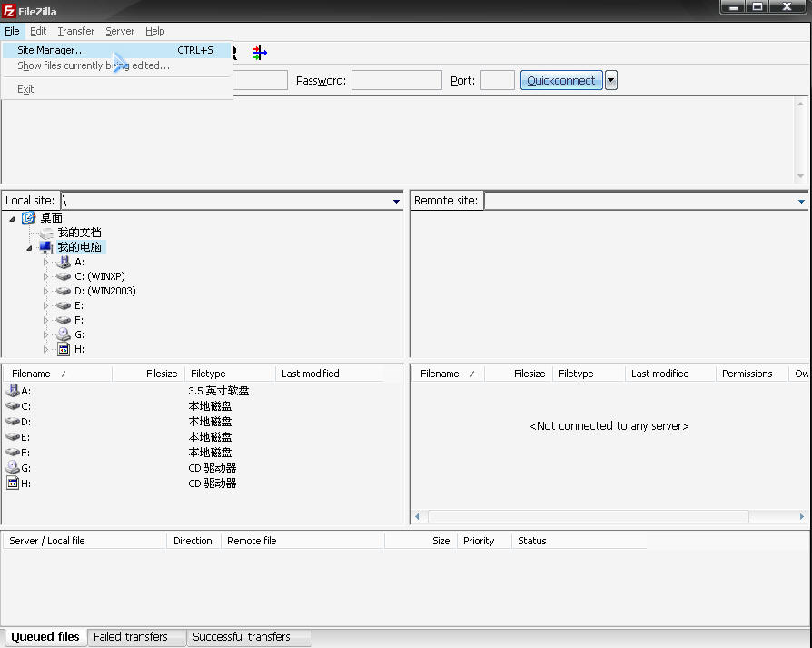Screen dimensions: 812x648
Task: Click remote list horizontal scrollbar left arrow
Action: click(x=418, y=516)
